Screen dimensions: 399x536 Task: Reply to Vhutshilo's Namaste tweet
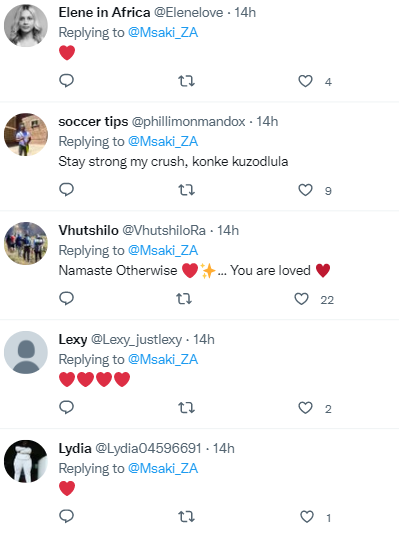[x=66, y=298]
